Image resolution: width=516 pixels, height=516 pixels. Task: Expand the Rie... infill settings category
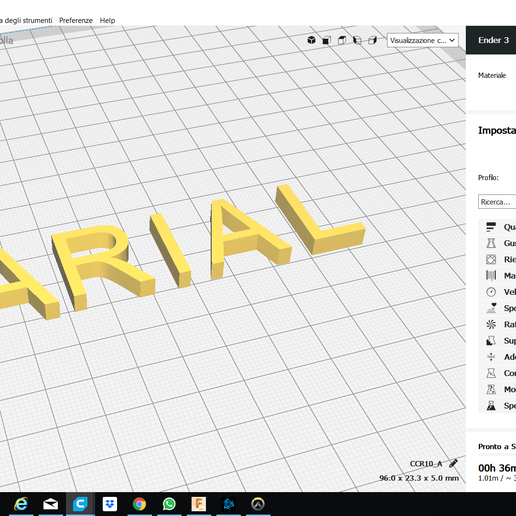pos(498,259)
